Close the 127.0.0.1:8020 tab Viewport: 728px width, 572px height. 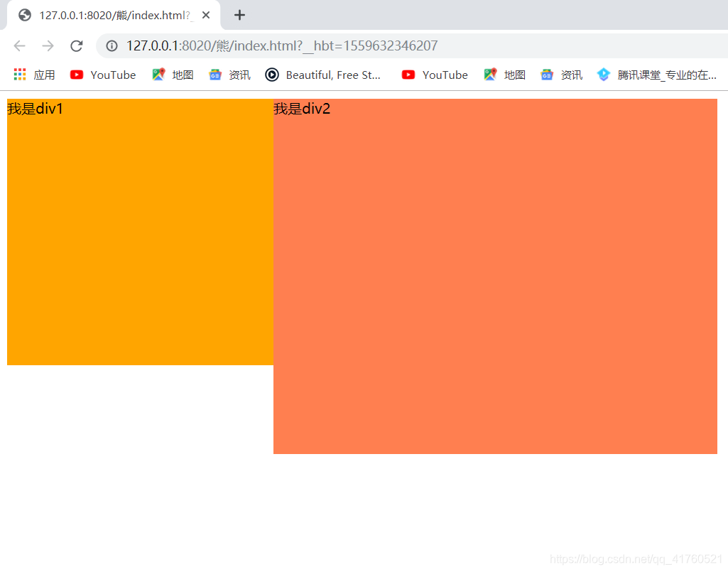point(206,16)
